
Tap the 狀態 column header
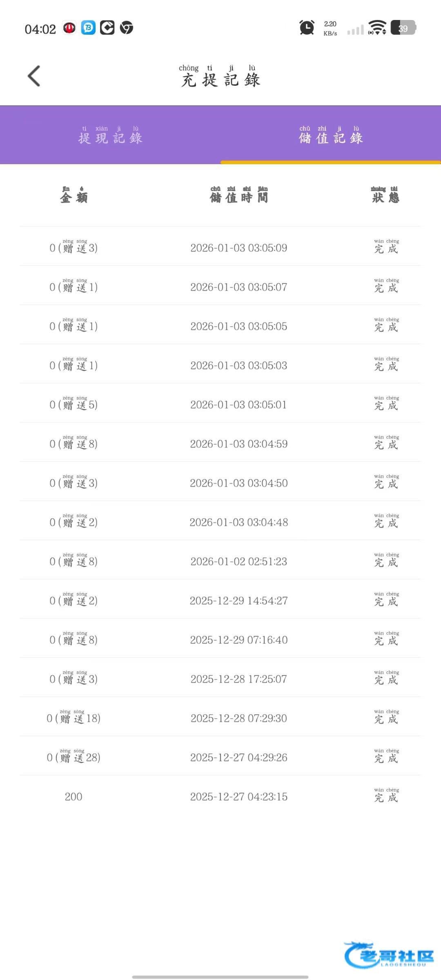point(385,195)
